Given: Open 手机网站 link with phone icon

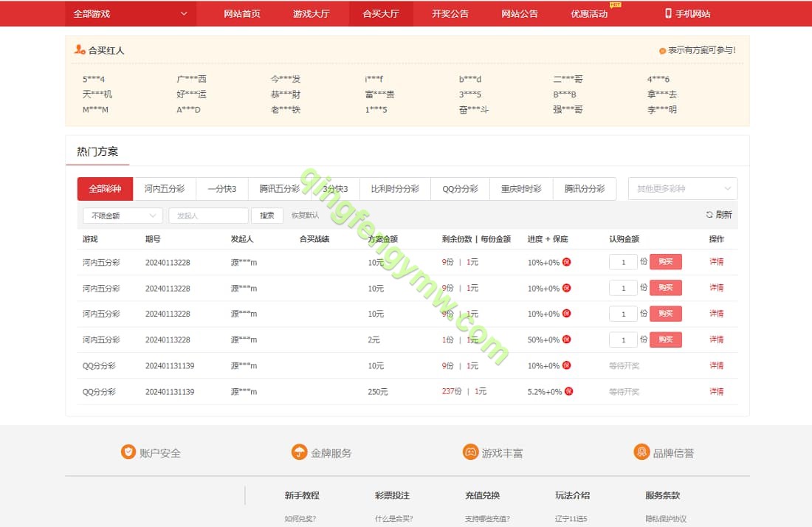Looking at the screenshot, I should 688,13.
